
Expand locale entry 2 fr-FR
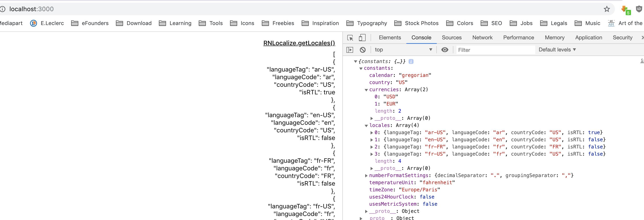pyautogui.click(x=372, y=147)
